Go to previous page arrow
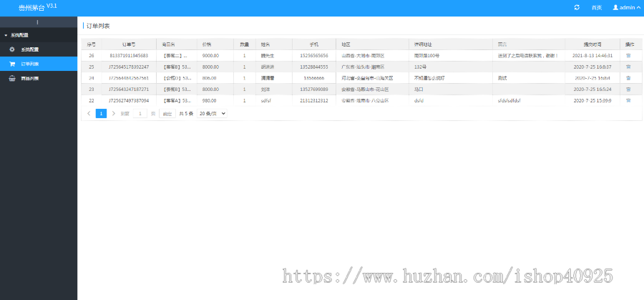This screenshot has height=300, width=644. (89, 113)
